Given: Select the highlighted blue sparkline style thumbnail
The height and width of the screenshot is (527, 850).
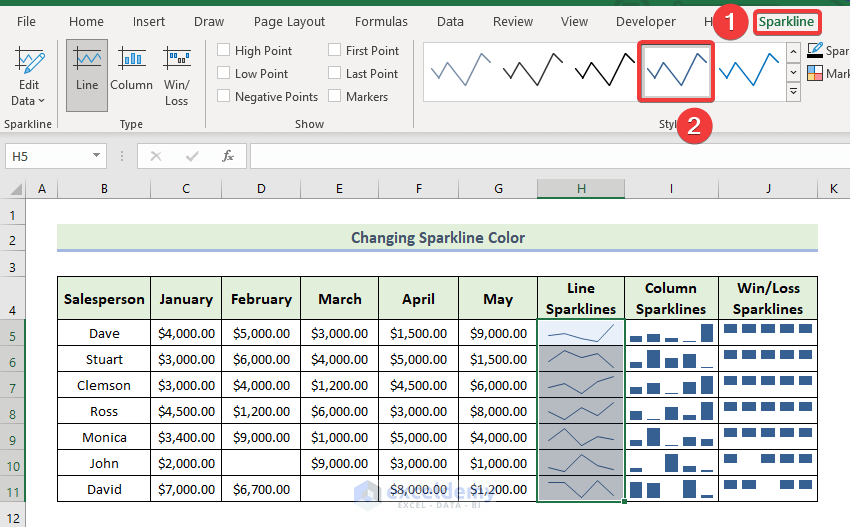Looking at the screenshot, I should tap(677, 71).
